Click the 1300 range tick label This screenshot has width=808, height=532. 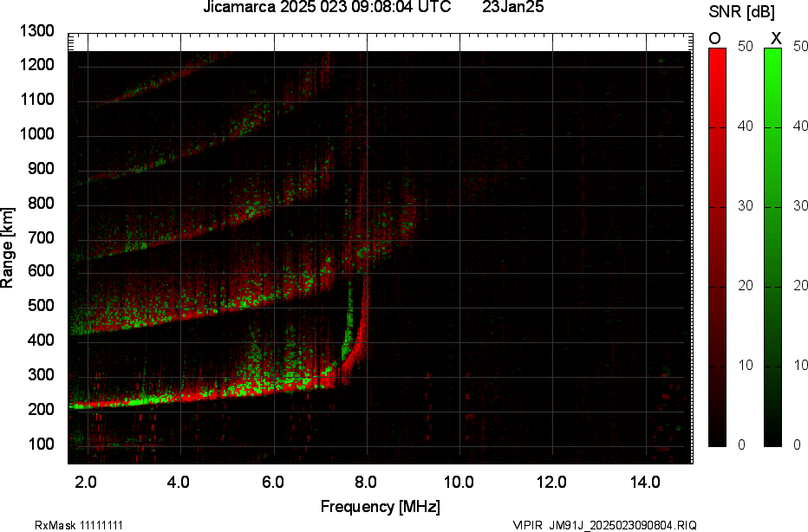coord(39,31)
